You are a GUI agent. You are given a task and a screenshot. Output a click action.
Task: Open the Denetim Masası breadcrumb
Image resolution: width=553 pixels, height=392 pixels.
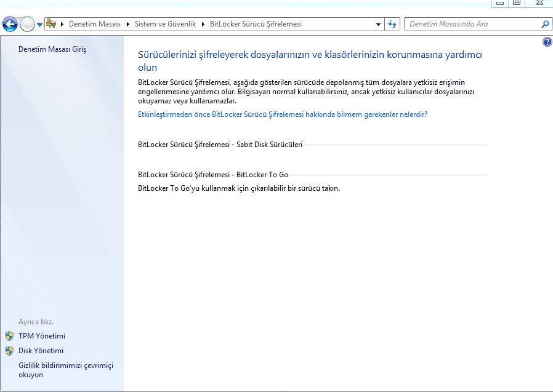[x=94, y=24]
